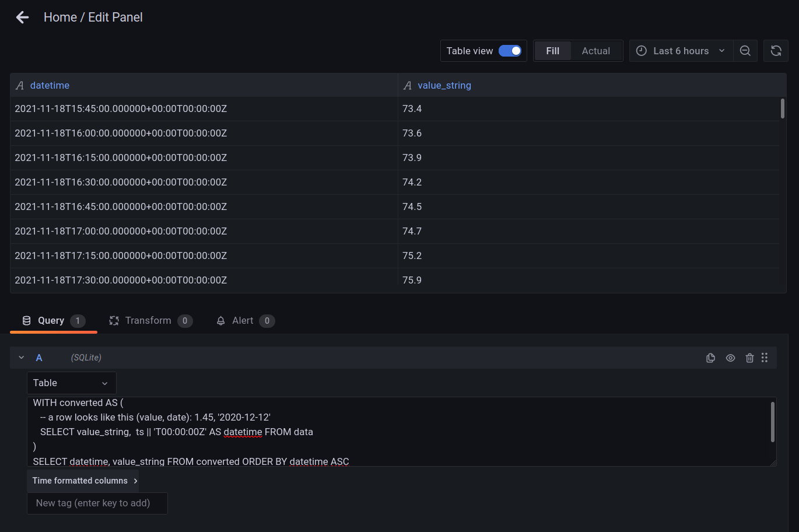Grab the drag handle for query A
Image resolution: width=799 pixels, height=532 pixels.
pyautogui.click(x=765, y=358)
